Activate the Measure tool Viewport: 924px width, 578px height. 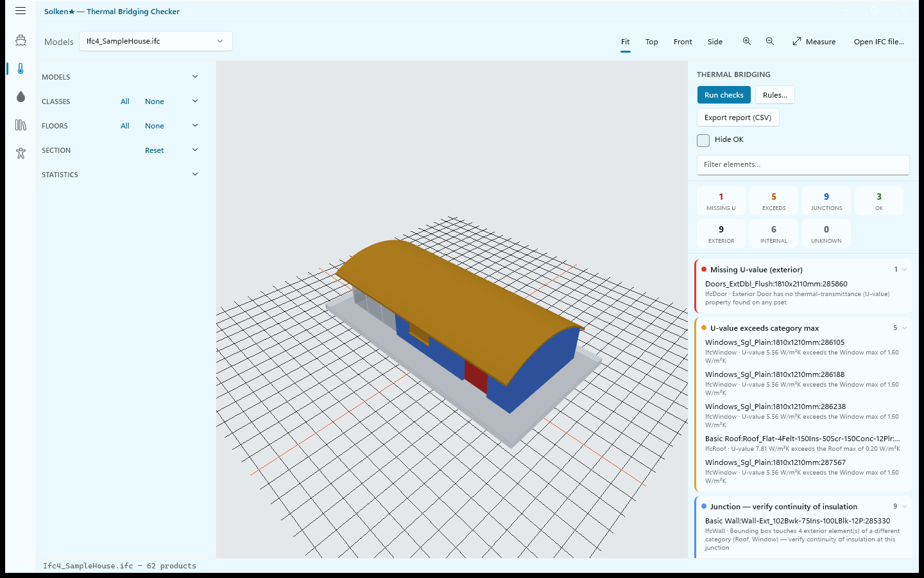click(814, 42)
